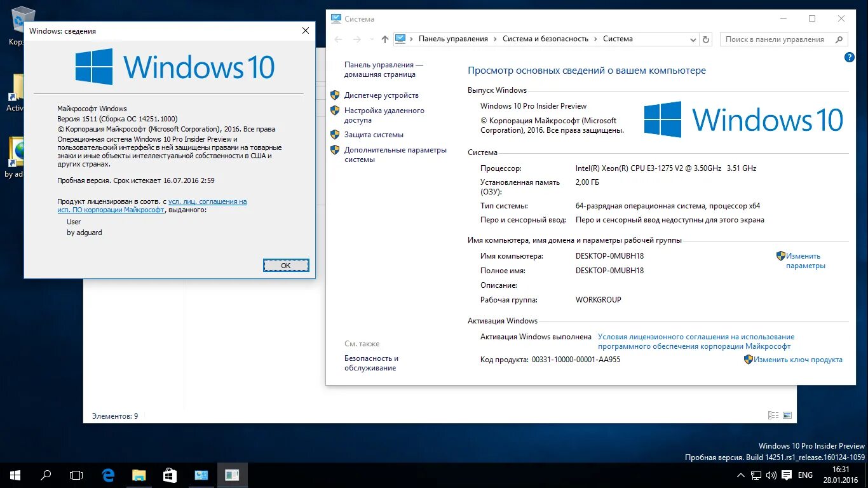Open the network tray icon
This screenshot has width=868, height=488.
coord(756,475)
